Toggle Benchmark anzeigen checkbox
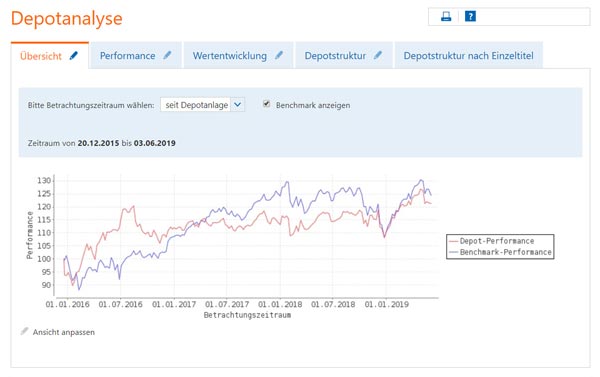This screenshot has width=600, height=377. coord(267,104)
